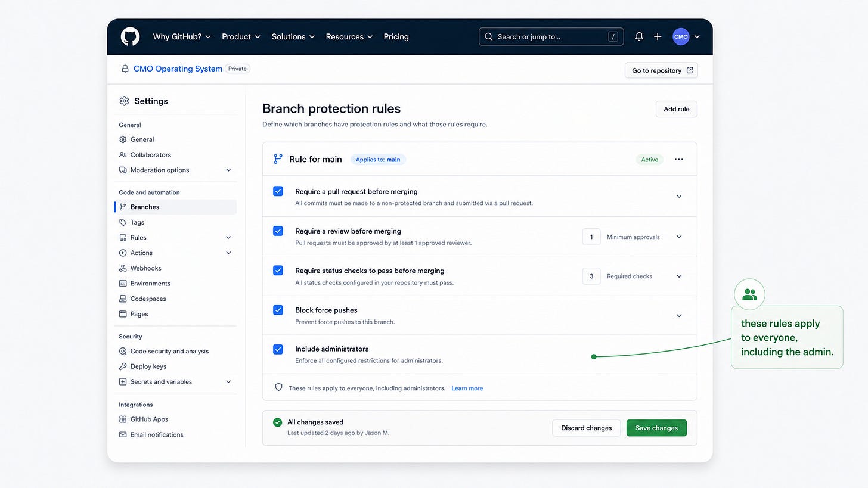Viewport: 868px width, 488px height.
Task: Expand Block force pushes rule details
Action: point(679,316)
